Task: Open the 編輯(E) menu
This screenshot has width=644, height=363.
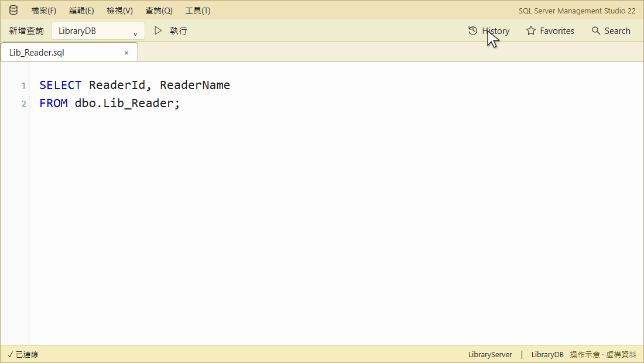Action: coord(81,11)
